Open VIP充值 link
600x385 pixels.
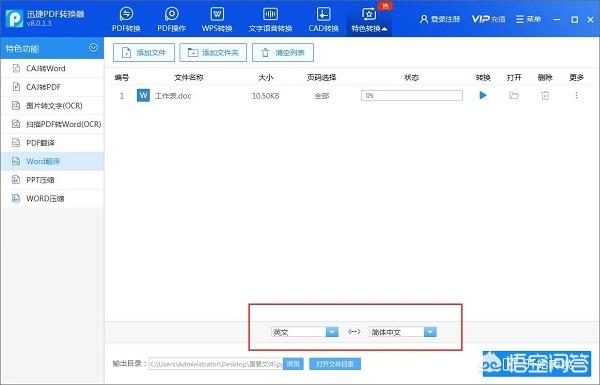tap(488, 19)
